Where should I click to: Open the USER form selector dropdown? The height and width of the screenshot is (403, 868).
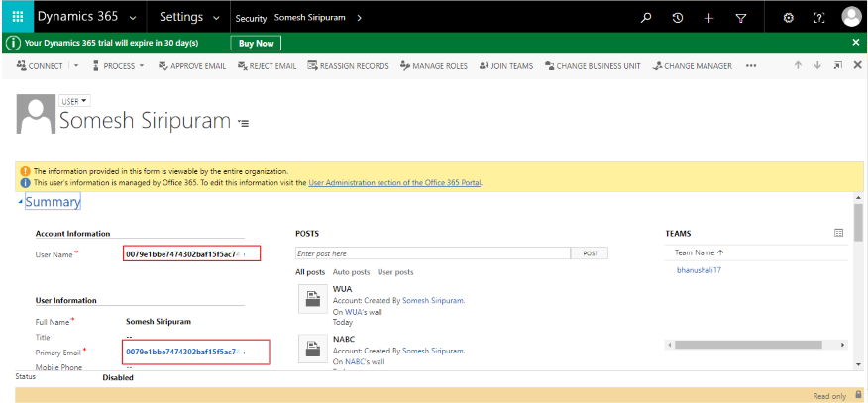(x=74, y=101)
